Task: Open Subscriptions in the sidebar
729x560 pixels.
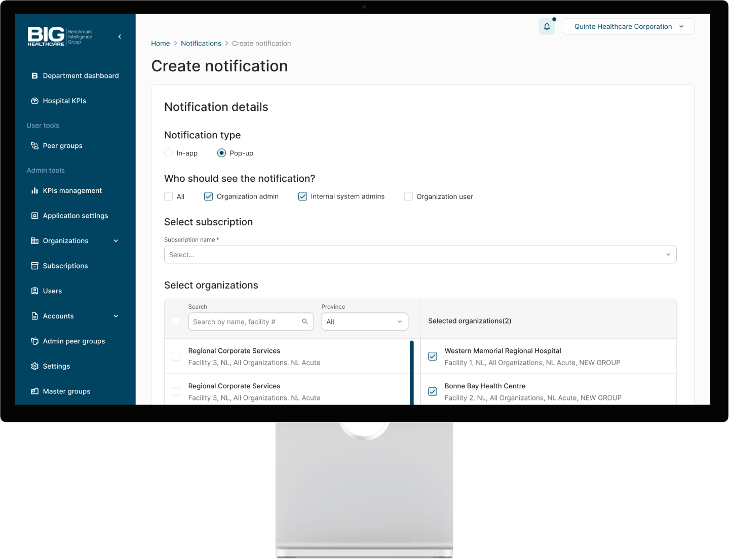Action: [65, 266]
